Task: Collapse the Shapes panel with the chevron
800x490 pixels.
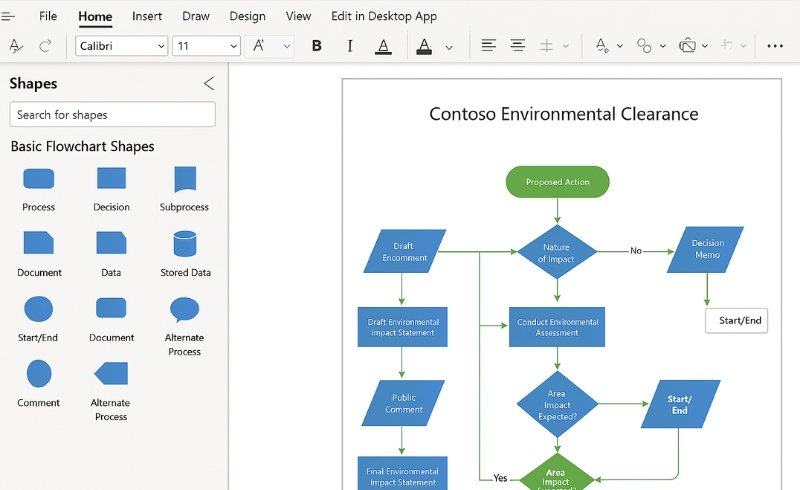Action: (208, 84)
